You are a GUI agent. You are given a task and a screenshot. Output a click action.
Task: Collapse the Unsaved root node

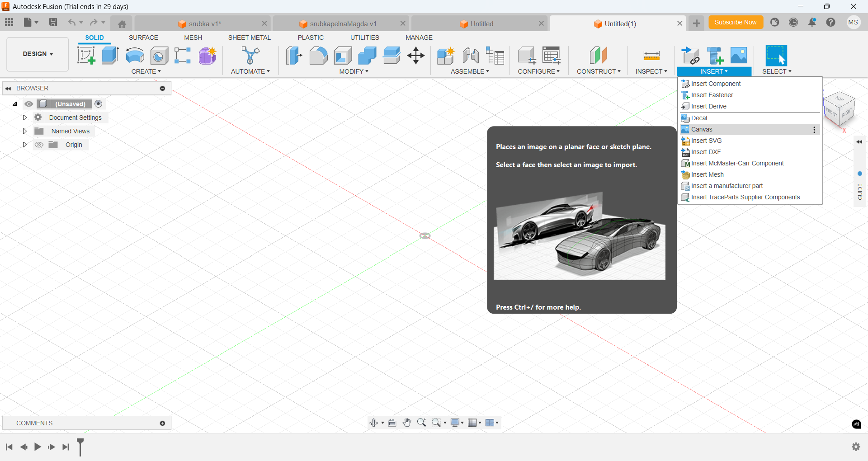click(x=15, y=104)
